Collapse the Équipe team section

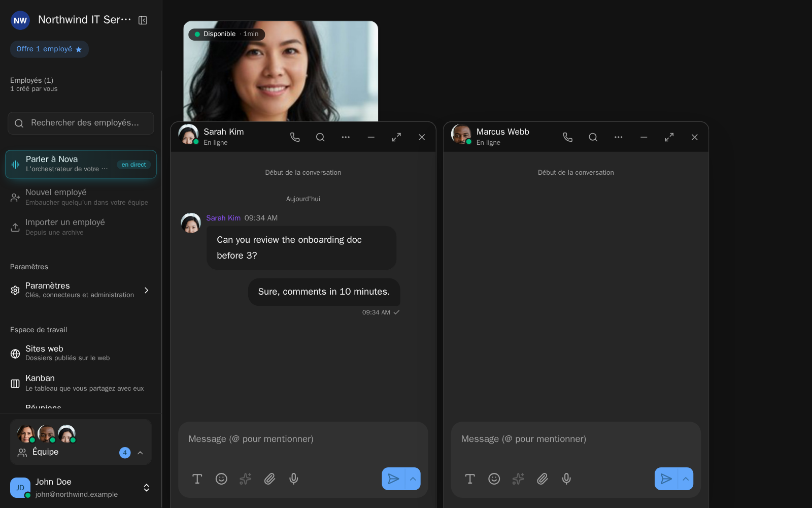coord(140,453)
